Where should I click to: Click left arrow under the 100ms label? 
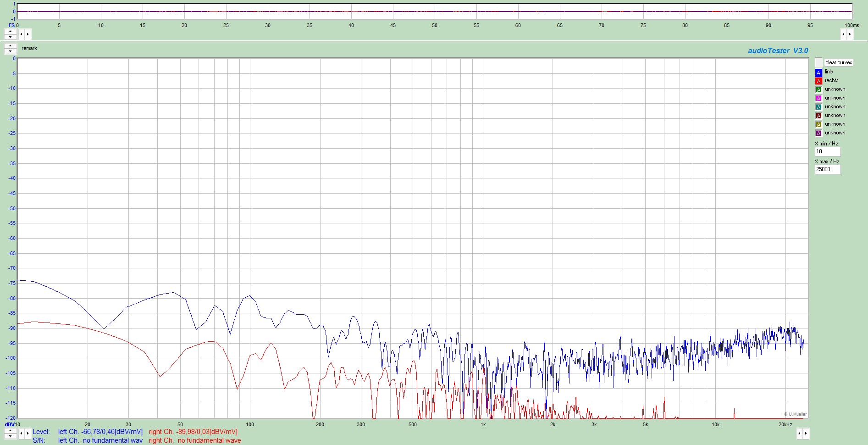tap(843, 34)
